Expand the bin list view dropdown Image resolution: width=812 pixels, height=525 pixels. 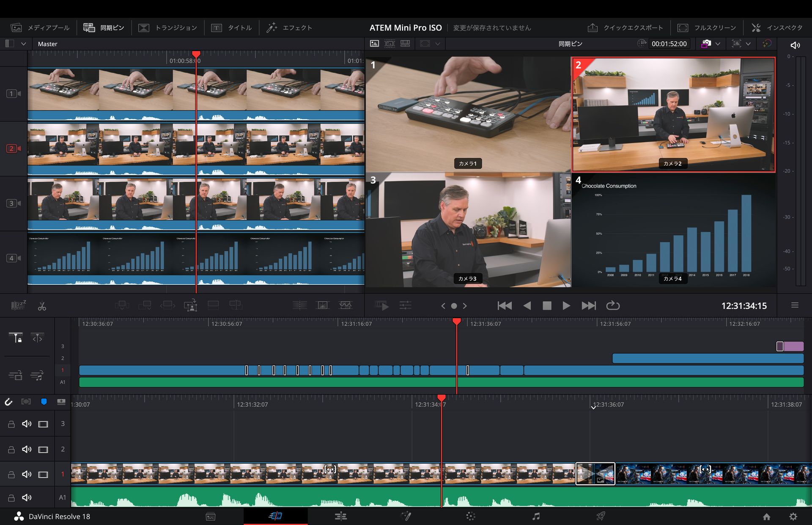click(24, 44)
